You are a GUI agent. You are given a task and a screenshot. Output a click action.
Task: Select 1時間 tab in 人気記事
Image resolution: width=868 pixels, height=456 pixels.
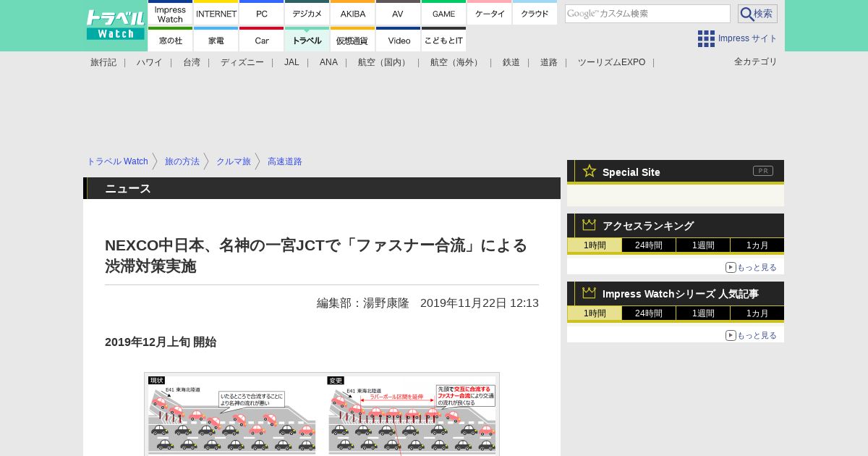click(595, 313)
